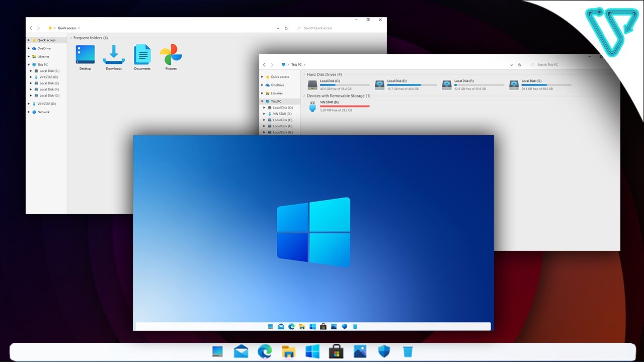
Task: Click the red VIN STAR (D:) usage bar
Action: click(345, 106)
